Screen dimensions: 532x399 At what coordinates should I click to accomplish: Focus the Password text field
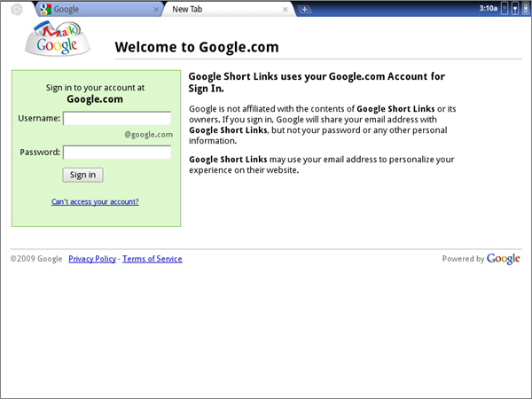pos(117,152)
